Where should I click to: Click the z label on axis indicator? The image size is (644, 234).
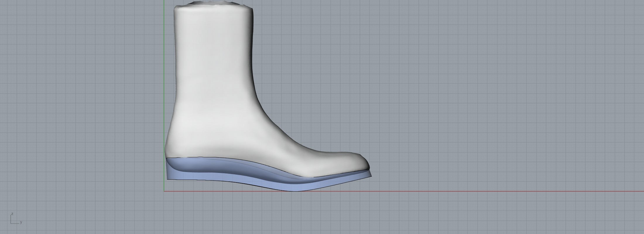(12, 214)
